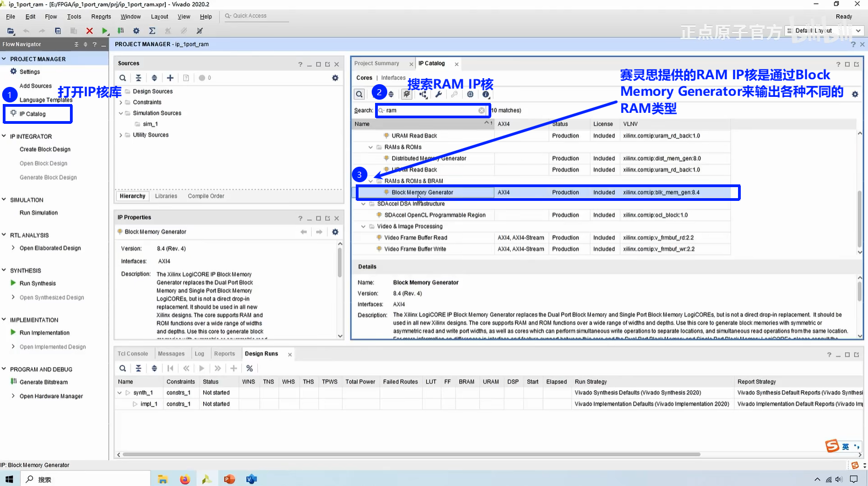Click the Copy toolbar icon
This screenshot has height=486, width=868.
point(58,31)
